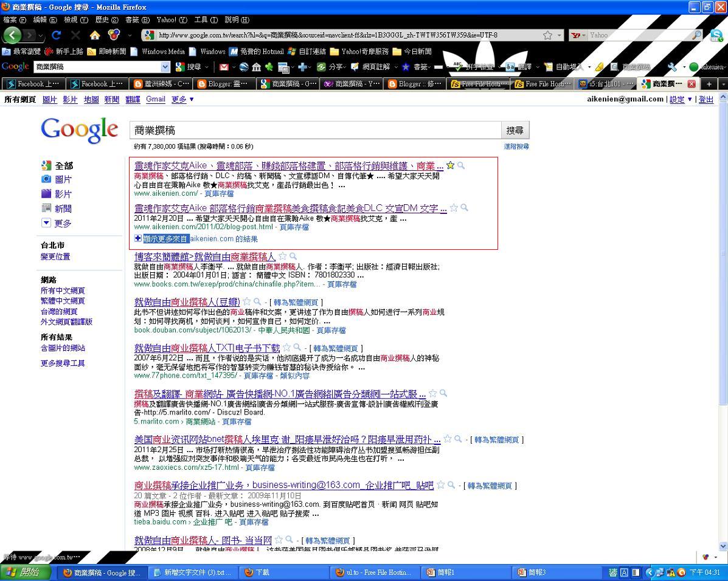The image size is (728, 581).
Task: Click the 書籤 bookmarks star in toolbar
Action: [x=406, y=67]
